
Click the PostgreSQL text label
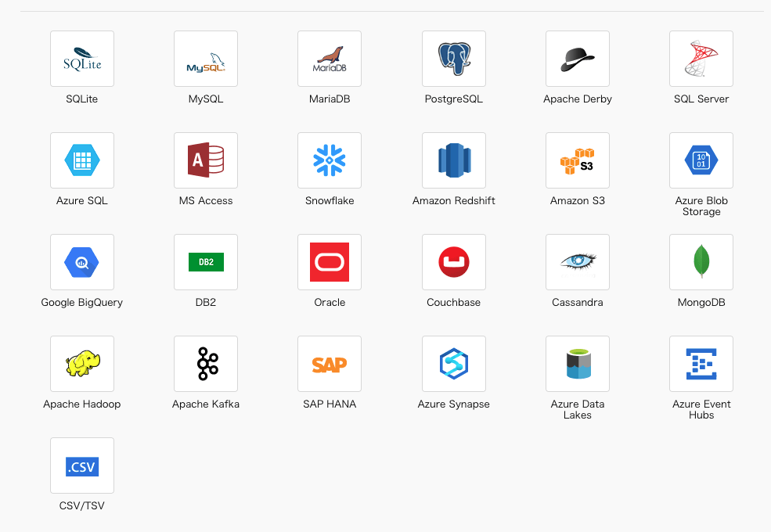click(x=454, y=99)
